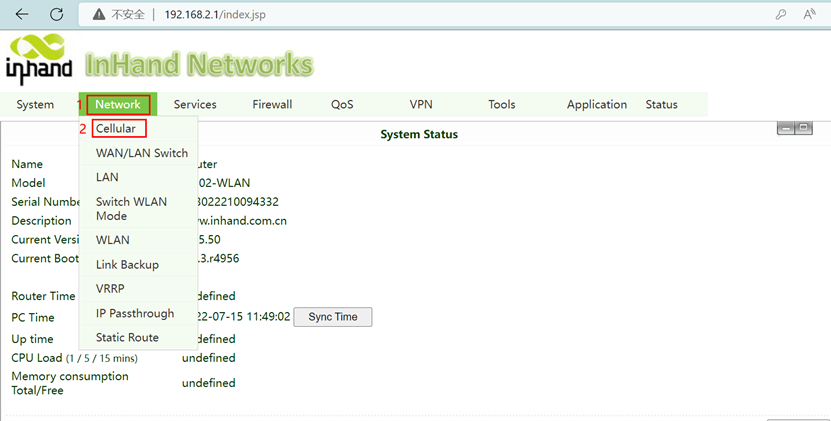Screen dimensions: 831x421
Task: Click the Model label
Action: 29,183
